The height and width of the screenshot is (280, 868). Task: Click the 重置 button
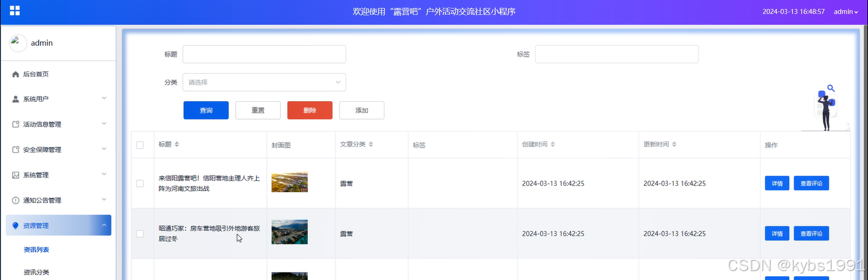click(258, 110)
